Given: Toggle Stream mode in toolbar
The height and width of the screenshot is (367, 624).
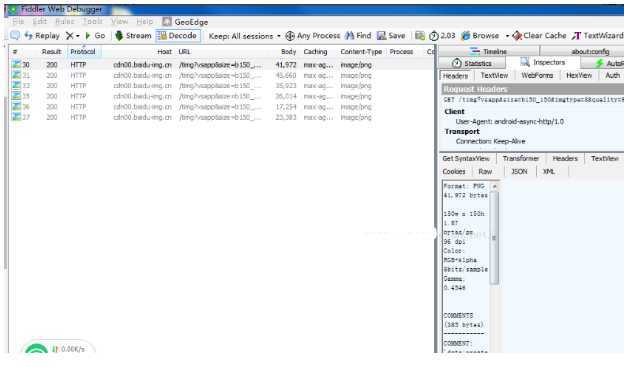Looking at the screenshot, I should coord(133,36).
